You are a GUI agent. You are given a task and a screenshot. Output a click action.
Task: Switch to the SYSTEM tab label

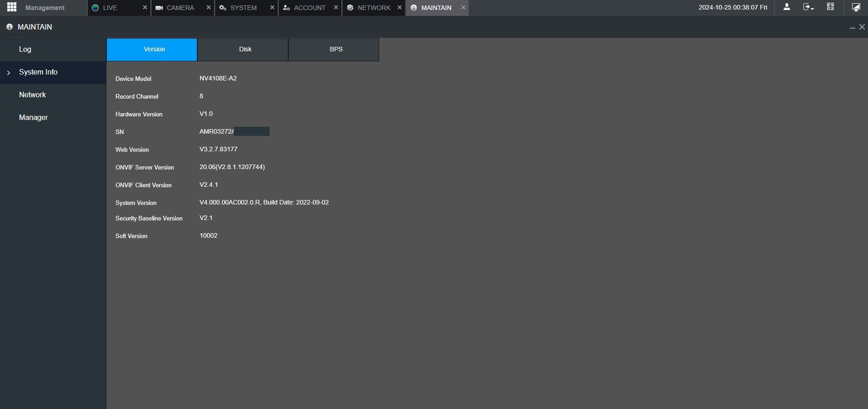click(x=243, y=8)
